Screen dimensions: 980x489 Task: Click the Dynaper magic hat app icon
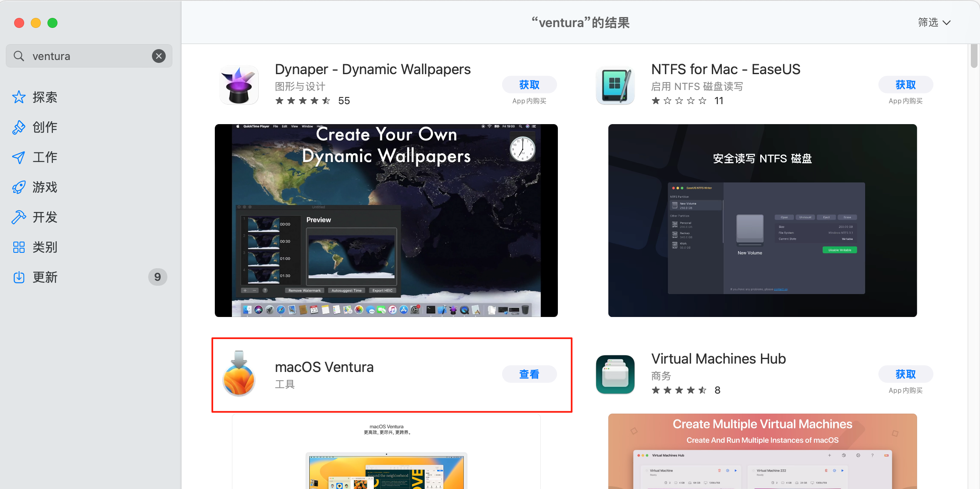tap(239, 85)
